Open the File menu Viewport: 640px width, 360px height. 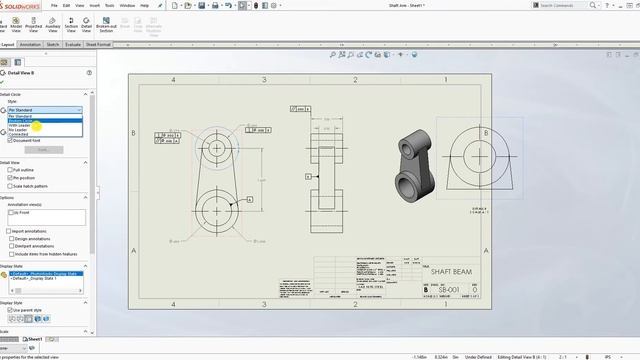[x=54, y=6]
